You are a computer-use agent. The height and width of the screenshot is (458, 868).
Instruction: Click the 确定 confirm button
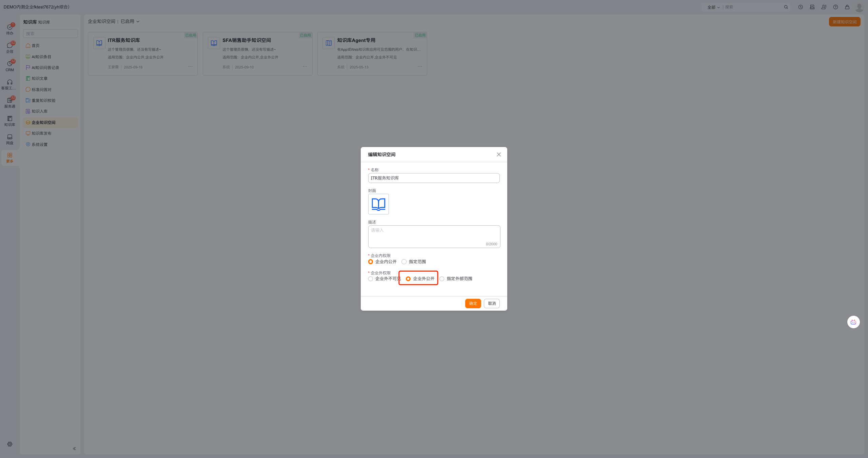coord(473,304)
